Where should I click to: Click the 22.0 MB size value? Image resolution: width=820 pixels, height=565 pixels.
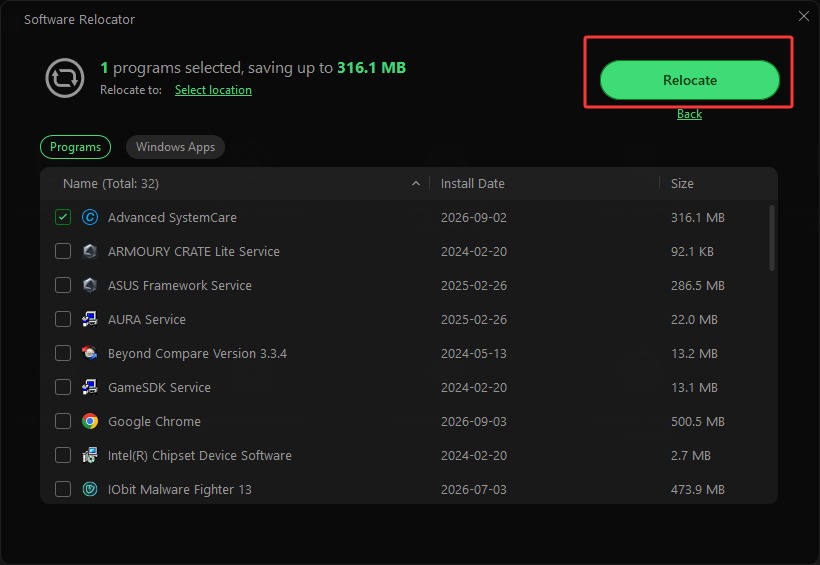(x=694, y=320)
